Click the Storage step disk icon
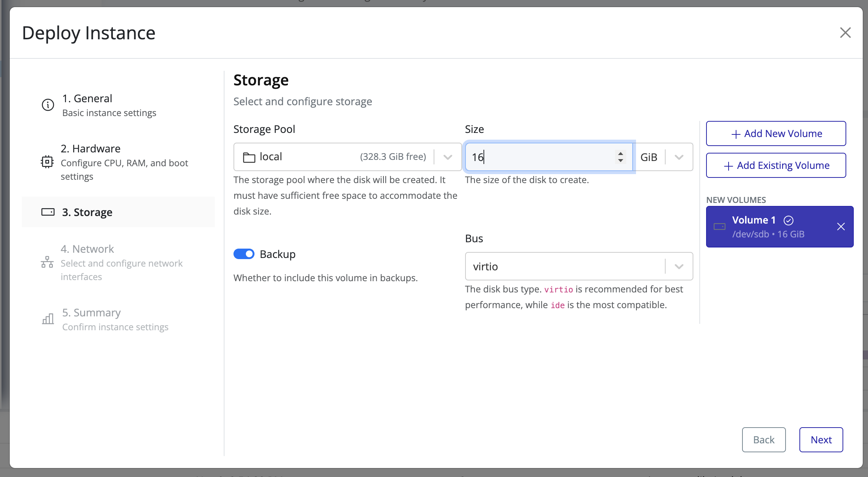Viewport: 868px width, 477px height. 48,212
